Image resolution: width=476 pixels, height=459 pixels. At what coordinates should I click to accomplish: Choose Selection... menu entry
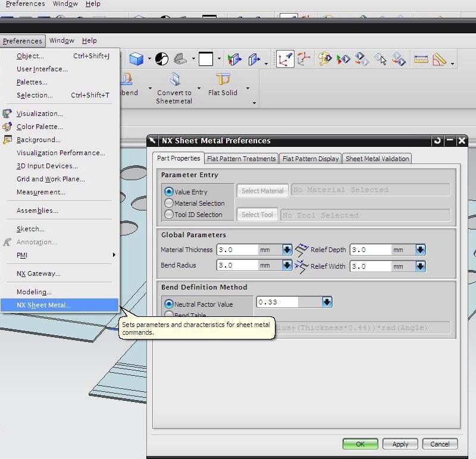(59, 95)
